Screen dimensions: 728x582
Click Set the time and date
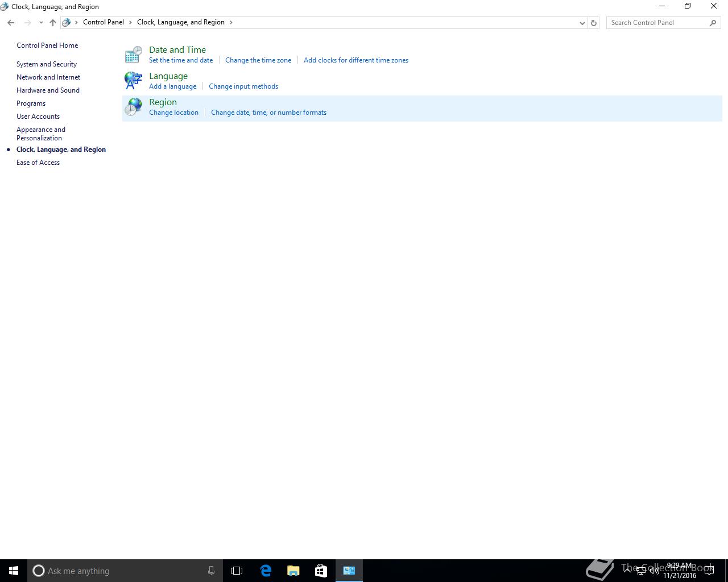(x=181, y=60)
